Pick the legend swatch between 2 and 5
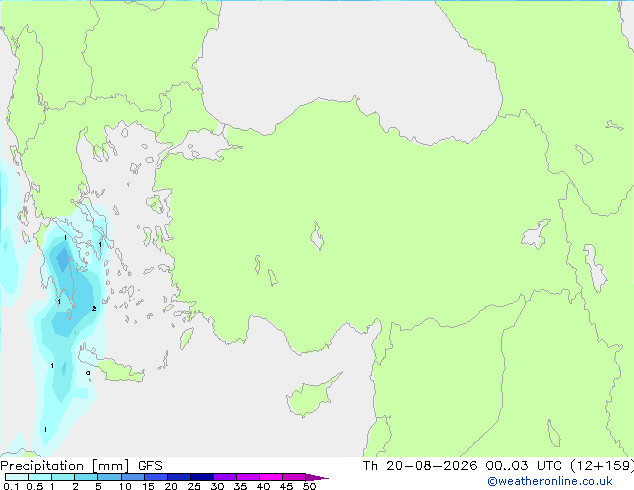 click(x=86, y=477)
